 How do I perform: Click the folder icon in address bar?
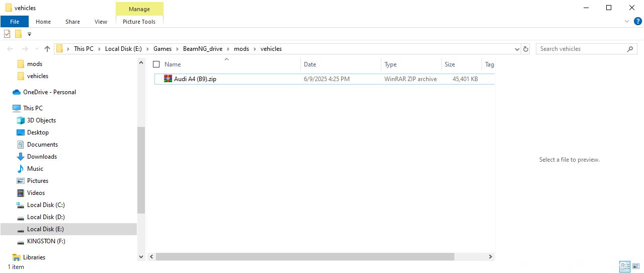60,49
